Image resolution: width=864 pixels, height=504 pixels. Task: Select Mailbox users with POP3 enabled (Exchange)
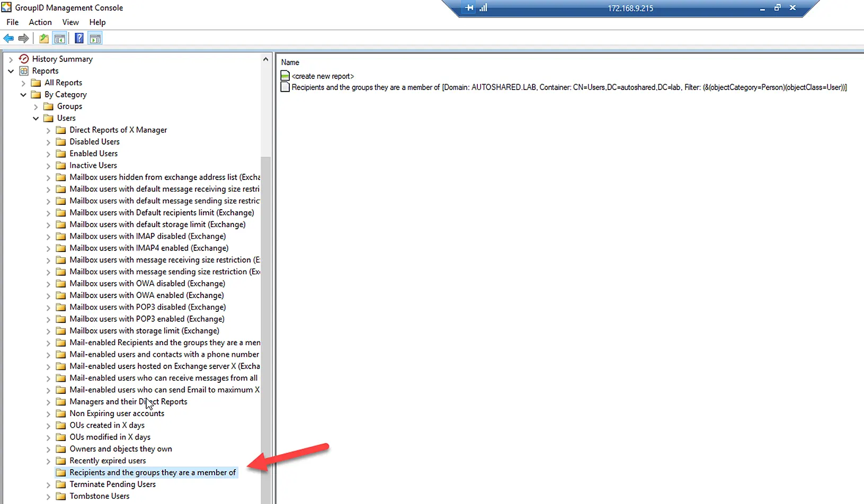click(147, 319)
